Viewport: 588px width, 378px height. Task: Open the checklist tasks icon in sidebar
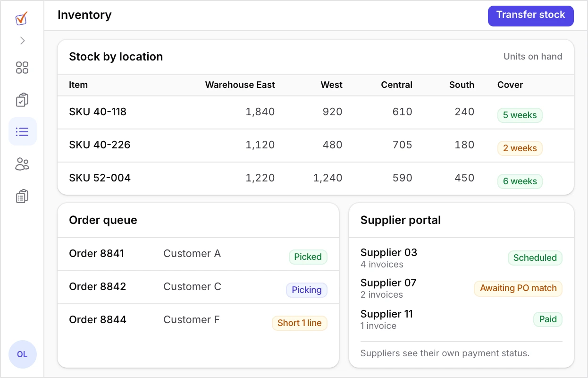(x=22, y=100)
